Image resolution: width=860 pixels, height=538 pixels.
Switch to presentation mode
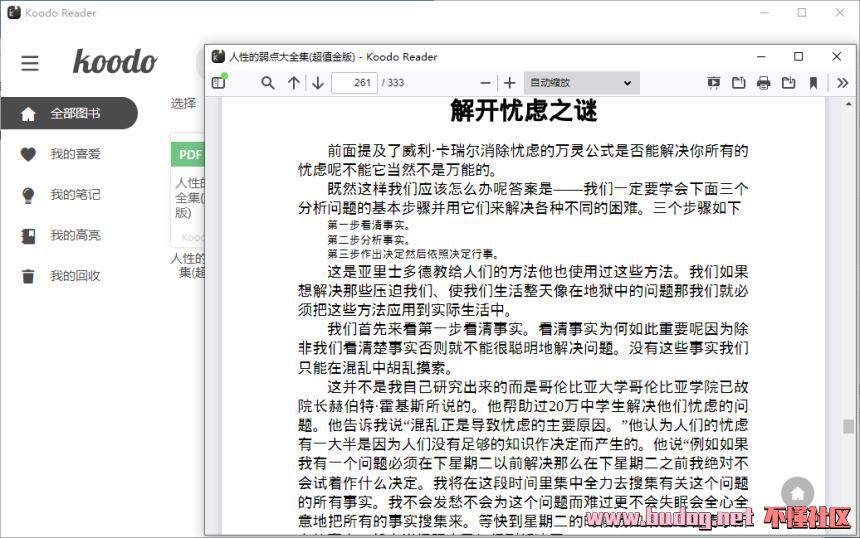714,83
